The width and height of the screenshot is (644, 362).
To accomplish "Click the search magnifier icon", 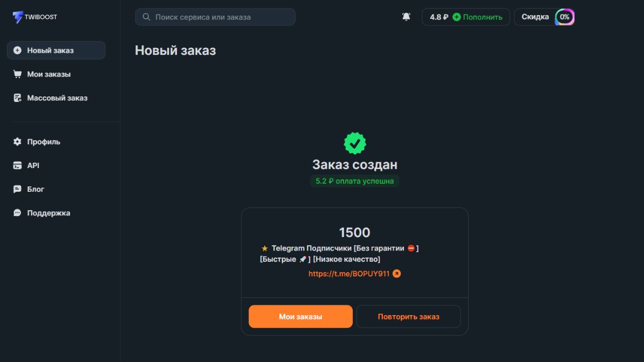I will [146, 17].
